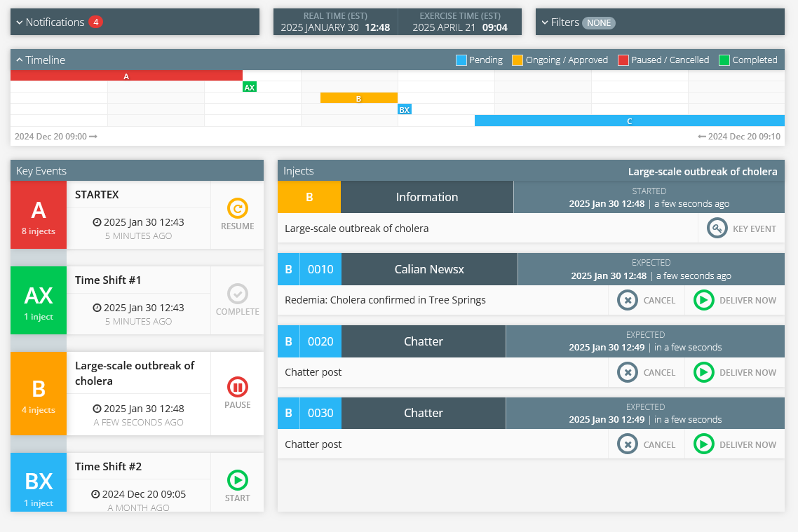Click the Complete checkmark for Time Shift #1

[238, 294]
